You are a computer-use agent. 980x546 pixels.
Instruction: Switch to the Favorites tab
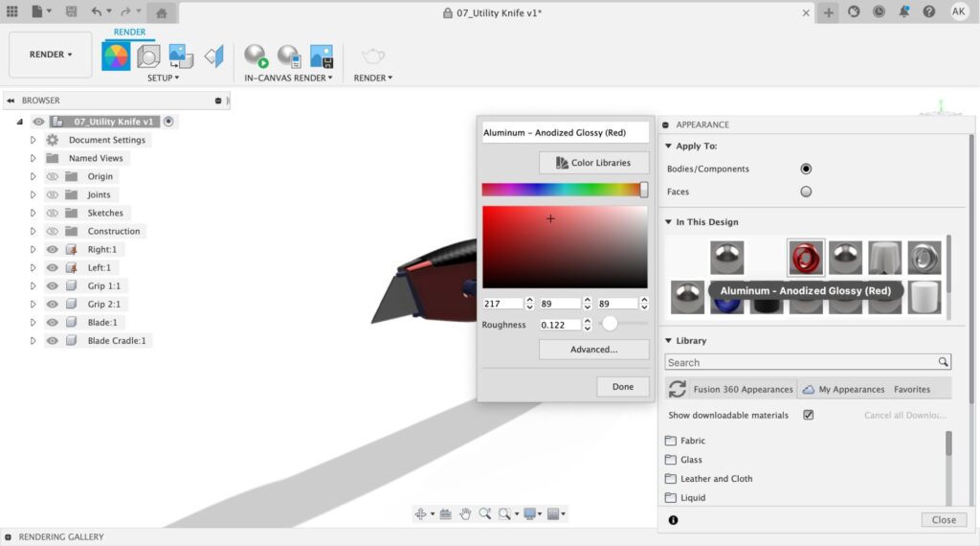point(911,390)
